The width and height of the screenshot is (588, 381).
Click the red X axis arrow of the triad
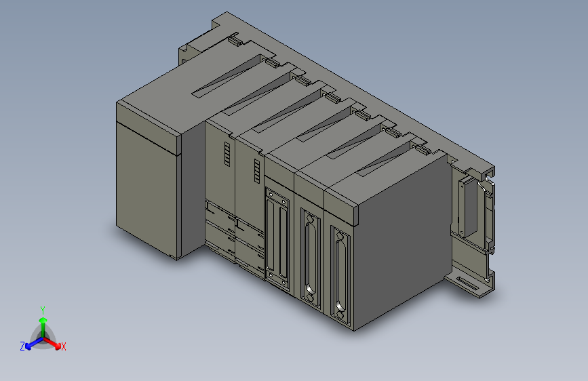(52, 343)
